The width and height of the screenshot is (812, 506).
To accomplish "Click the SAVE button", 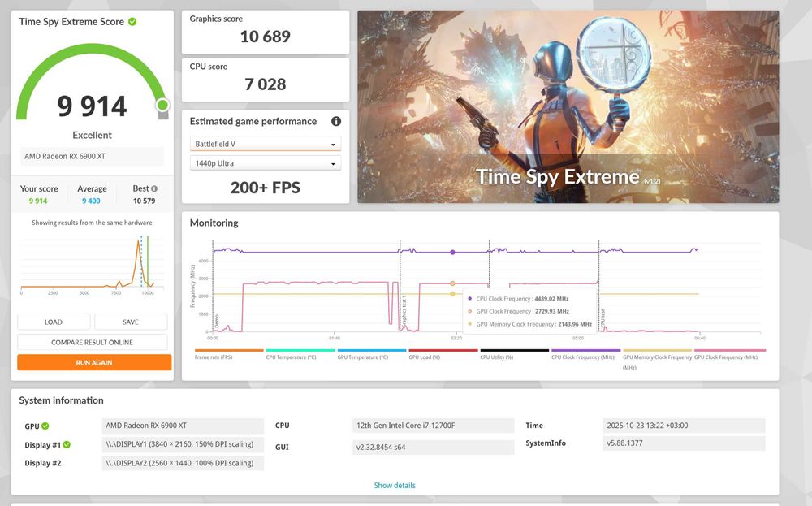I will (x=131, y=322).
